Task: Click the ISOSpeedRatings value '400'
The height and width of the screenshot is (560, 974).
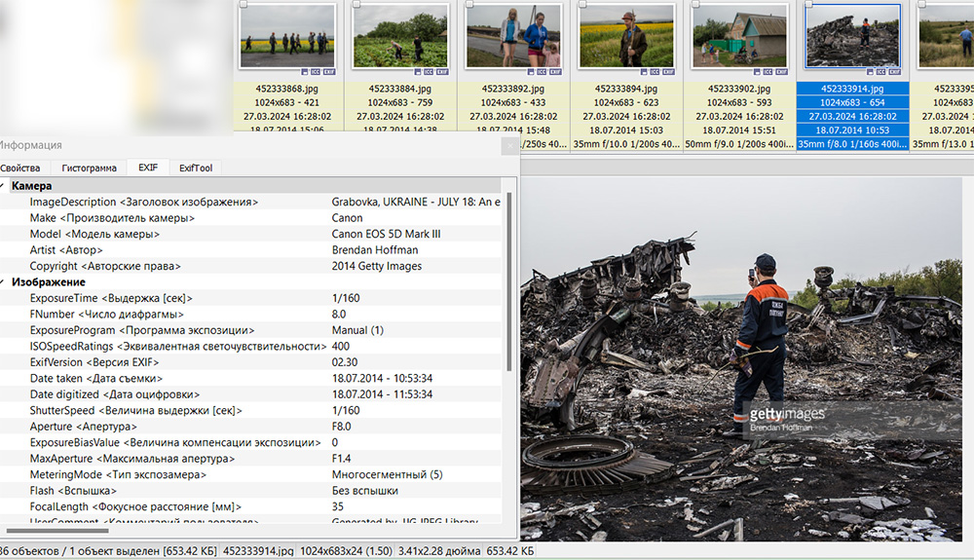Action: coord(340,347)
